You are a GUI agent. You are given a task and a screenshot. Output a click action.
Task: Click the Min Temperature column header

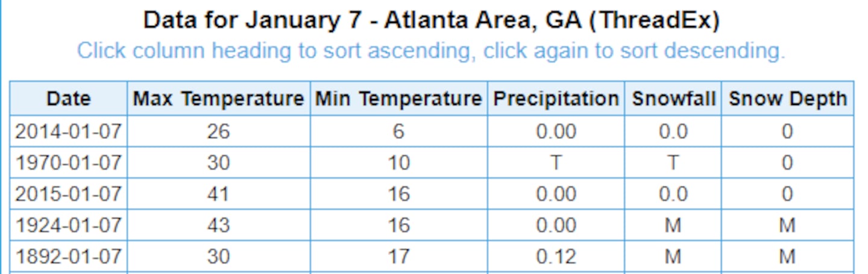pos(398,98)
